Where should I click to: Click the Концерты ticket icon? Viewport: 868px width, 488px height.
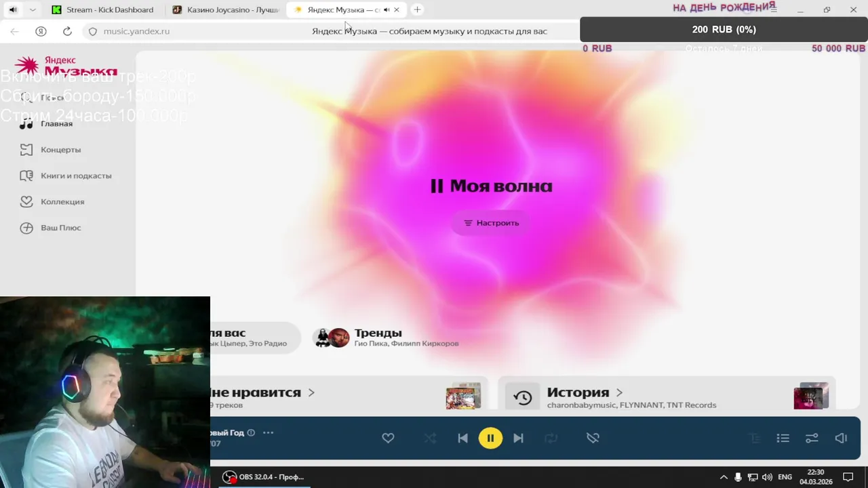click(x=26, y=150)
